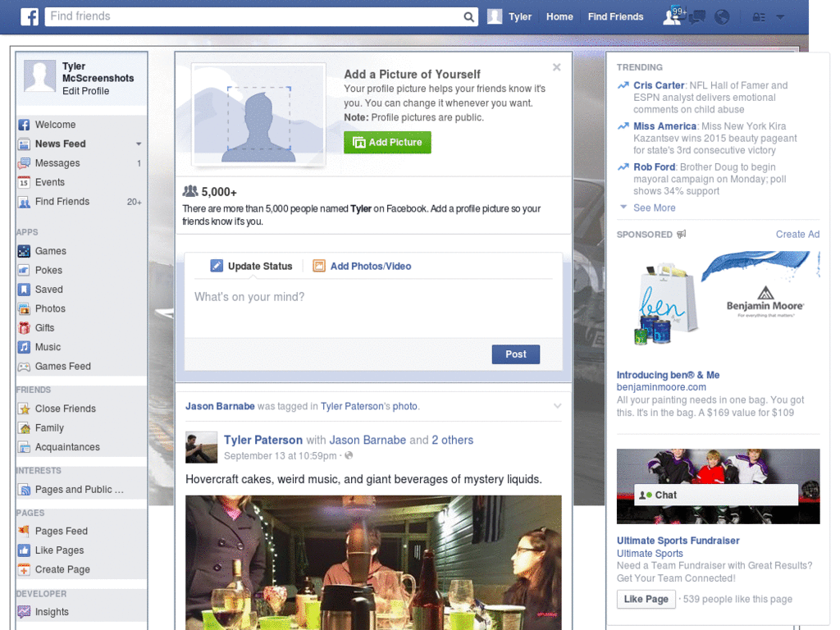Viewport: 840px width, 630px height.
Task: Open the notifications globe icon
Action: (722, 17)
